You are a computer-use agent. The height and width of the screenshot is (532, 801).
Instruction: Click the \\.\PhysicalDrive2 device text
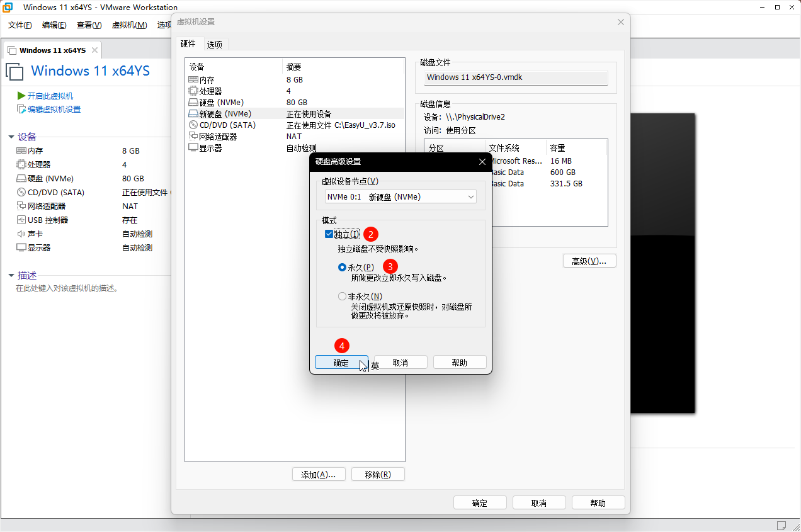[x=476, y=117]
